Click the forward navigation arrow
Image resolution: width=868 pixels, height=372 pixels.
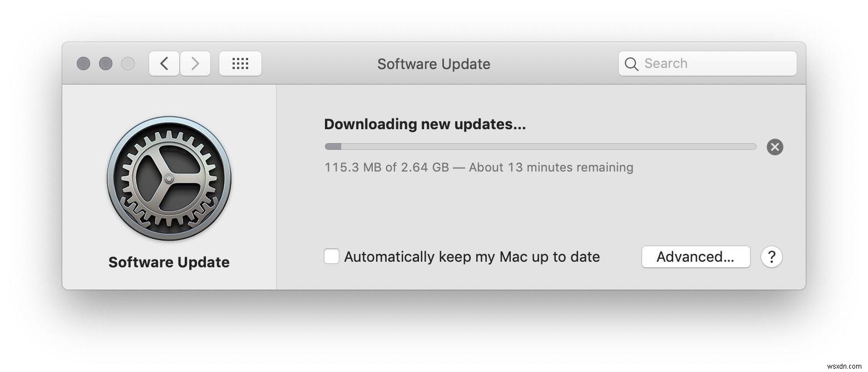[x=195, y=63]
